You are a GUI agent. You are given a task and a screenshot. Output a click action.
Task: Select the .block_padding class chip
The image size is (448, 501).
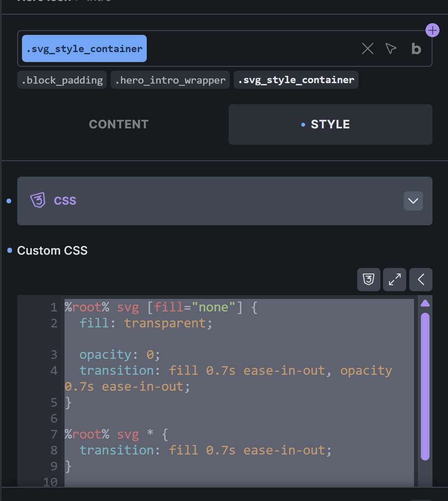pos(62,80)
